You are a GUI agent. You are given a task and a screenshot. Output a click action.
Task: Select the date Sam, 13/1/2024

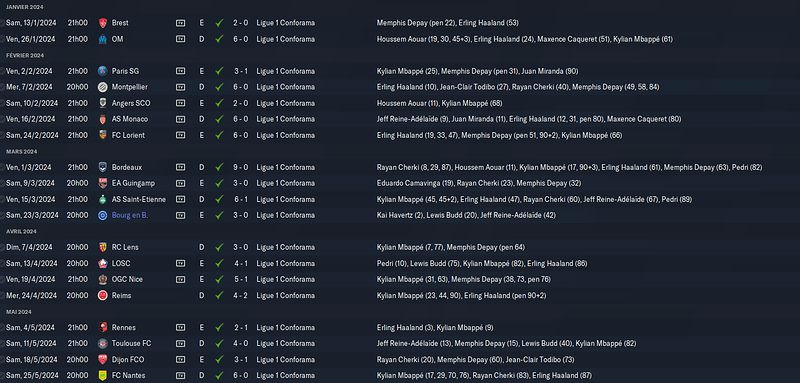point(31,23)
